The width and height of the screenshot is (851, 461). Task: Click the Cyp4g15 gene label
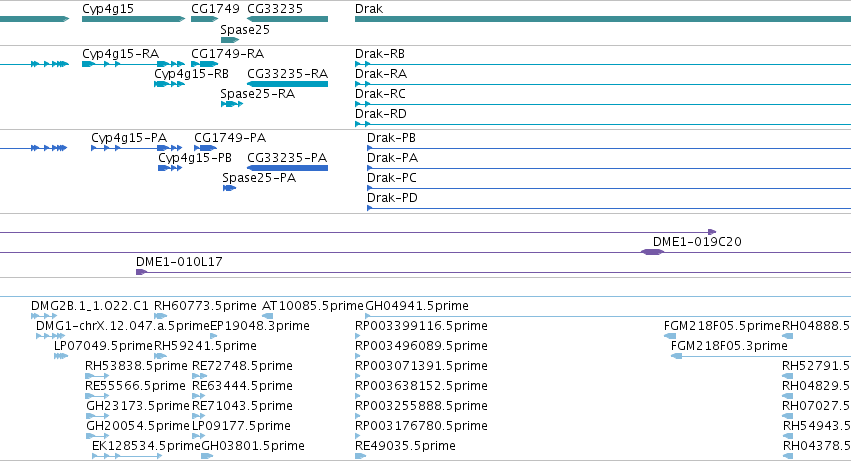(108, 9)
